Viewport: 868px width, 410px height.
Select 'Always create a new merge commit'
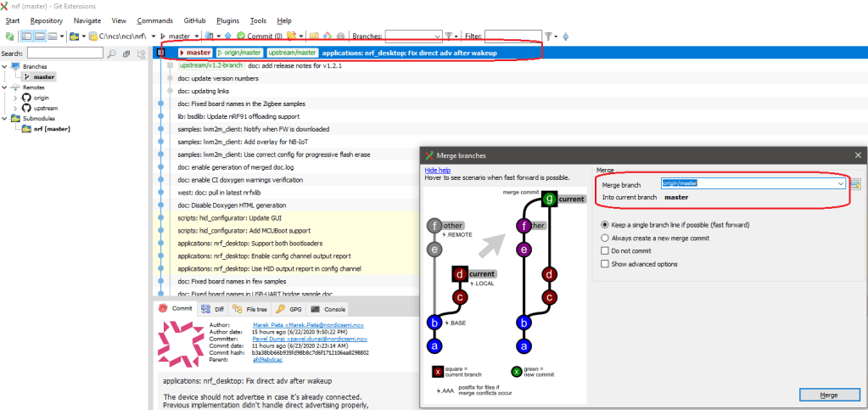[605, 238]
